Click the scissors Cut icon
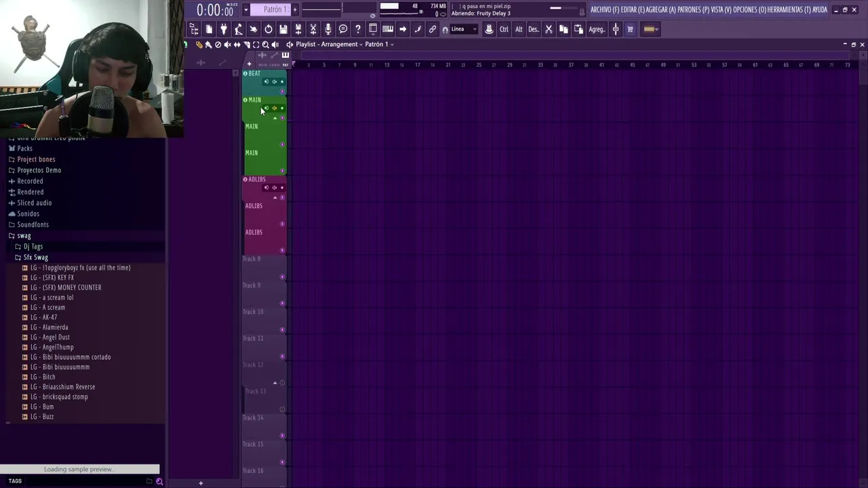The width and height of the screenshot is (868, 488). click(549, 29)
